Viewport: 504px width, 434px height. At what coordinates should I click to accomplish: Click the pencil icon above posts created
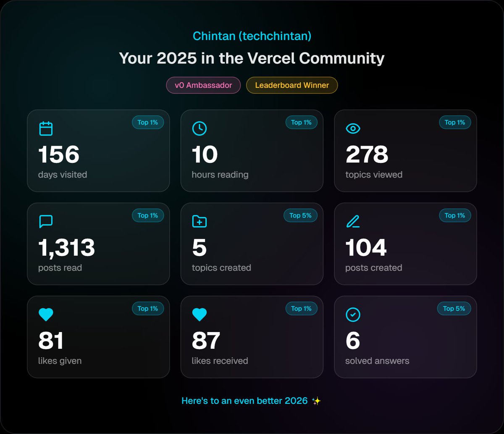pyautogui.click(x=353, y=221)
